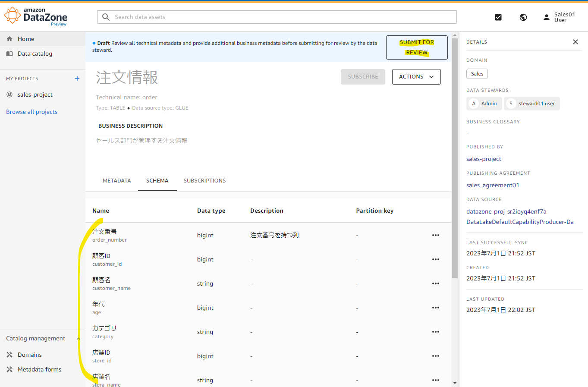Click the Sales domain chip

pyautogui.click(x=477, y=74)
